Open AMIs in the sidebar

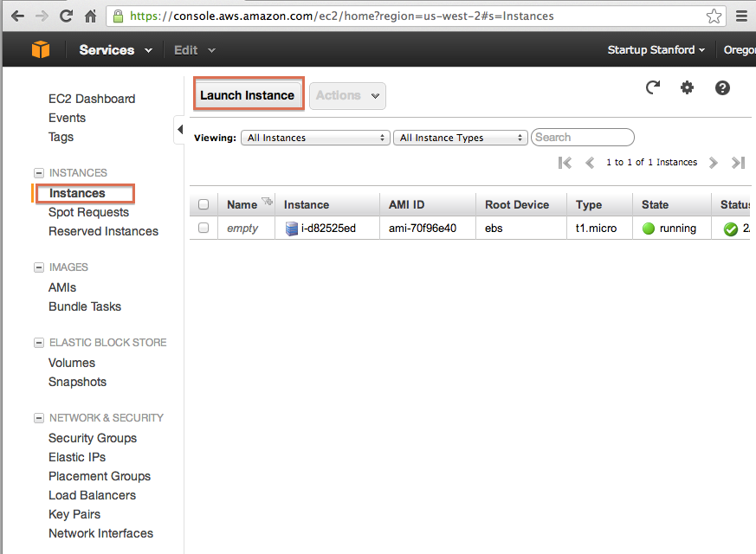pos(62,287)
